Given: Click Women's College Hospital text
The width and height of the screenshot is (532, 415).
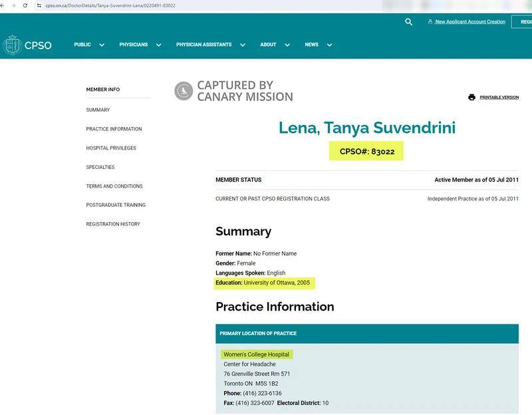Looking at the screenshot, I should tap(256, 354).
